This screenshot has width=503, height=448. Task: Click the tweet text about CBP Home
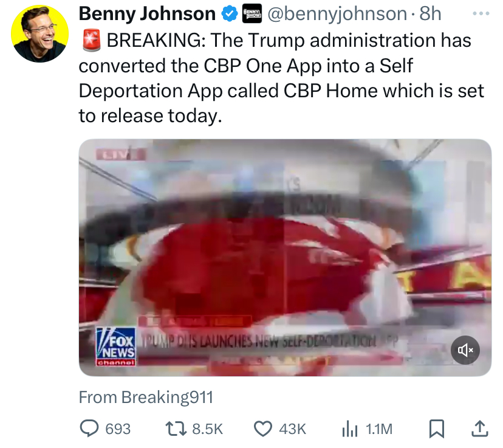pyautogui.click(x=282, y=78)
